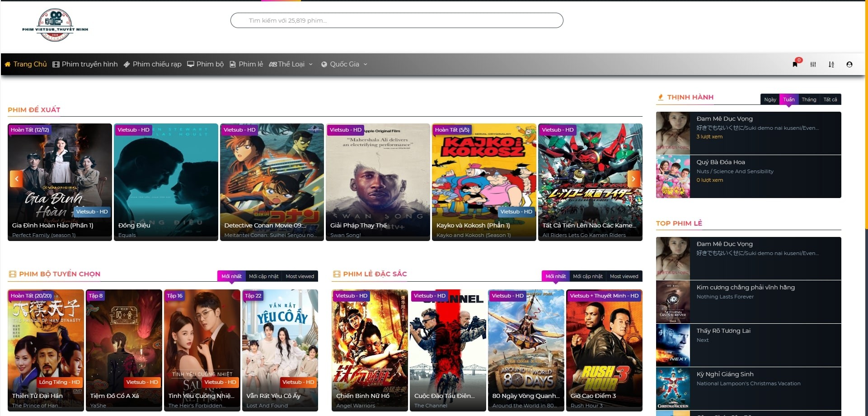Select the Ngày tab in Thịnh Hành
This screenshot has height=416, width=868.
(770, 99)
